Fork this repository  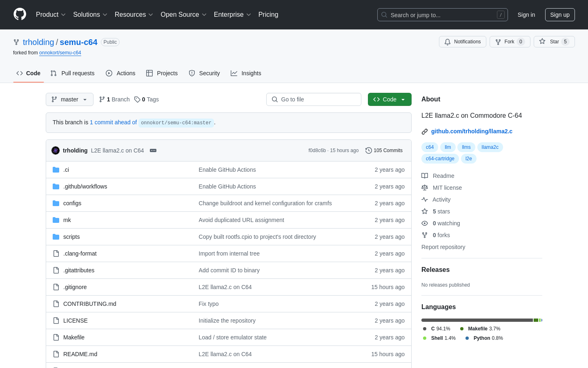coord(510,42)
